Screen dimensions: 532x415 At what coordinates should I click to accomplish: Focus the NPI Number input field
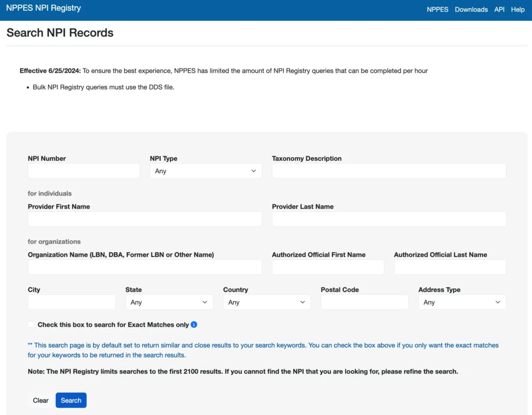tap(84, 171)
